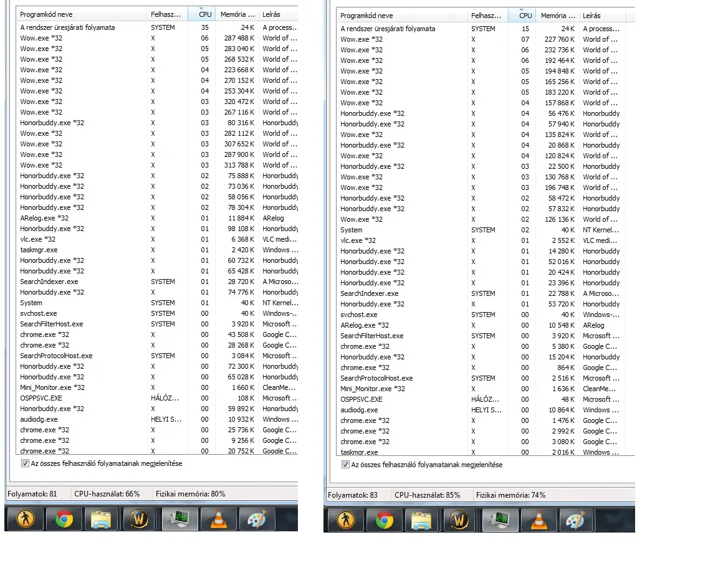Sort by Programkód neve in left window
Viewport: 718px width, 588px height.
[82, 14]
